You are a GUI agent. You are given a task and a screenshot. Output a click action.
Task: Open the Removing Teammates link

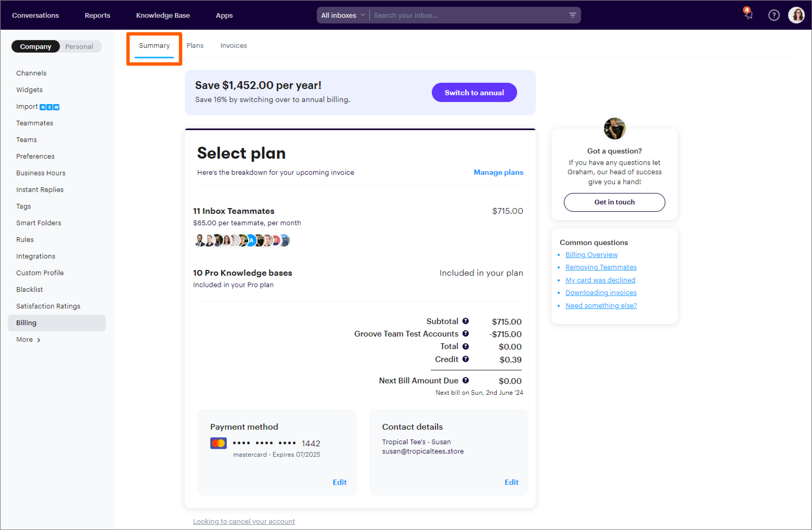[x=601, y=267]
